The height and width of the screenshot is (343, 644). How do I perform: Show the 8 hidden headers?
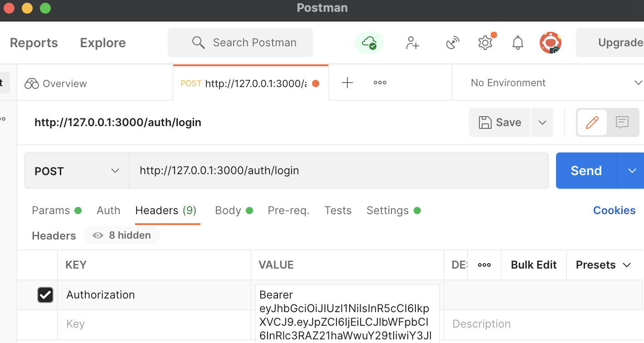tap(122, 235)
